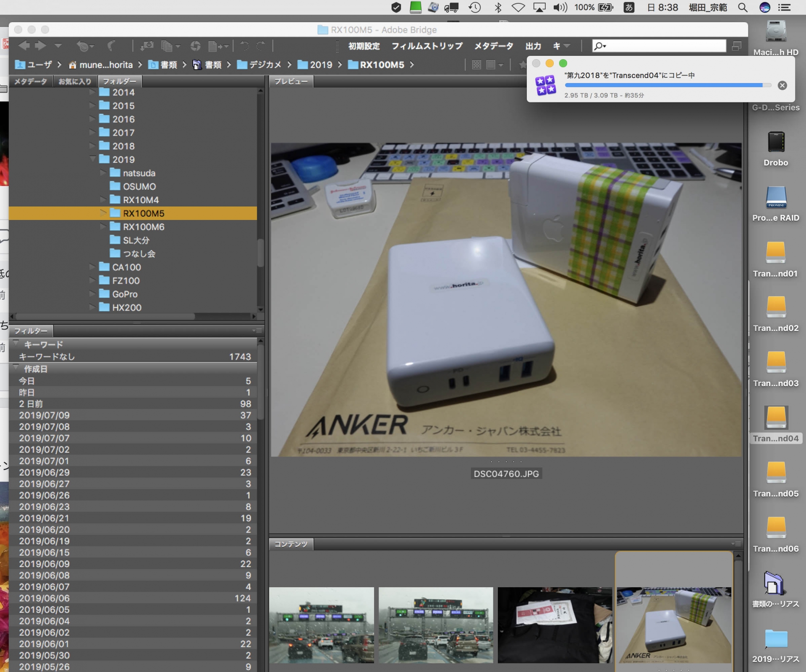The image size is (806, 672).
Task: Toggle the 2019/05/30 date filter
Action: (133, 655)
